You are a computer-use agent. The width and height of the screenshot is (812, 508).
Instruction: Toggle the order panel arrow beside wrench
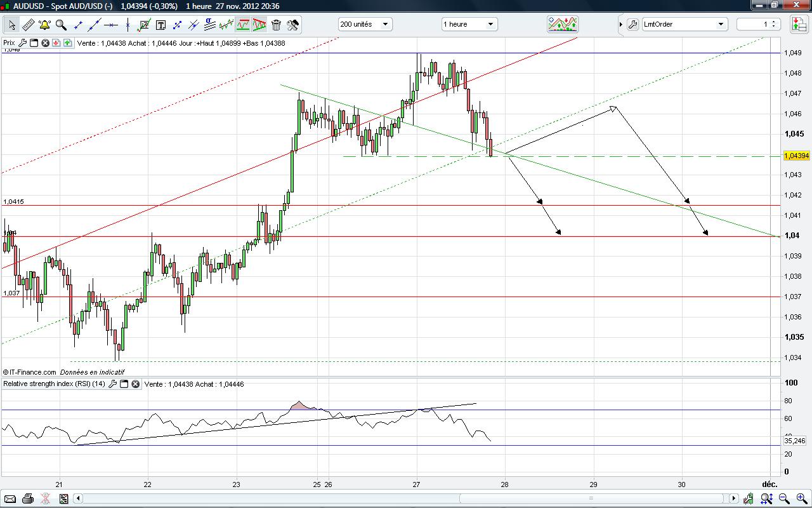pyautogui.click(x=621, y=24)
